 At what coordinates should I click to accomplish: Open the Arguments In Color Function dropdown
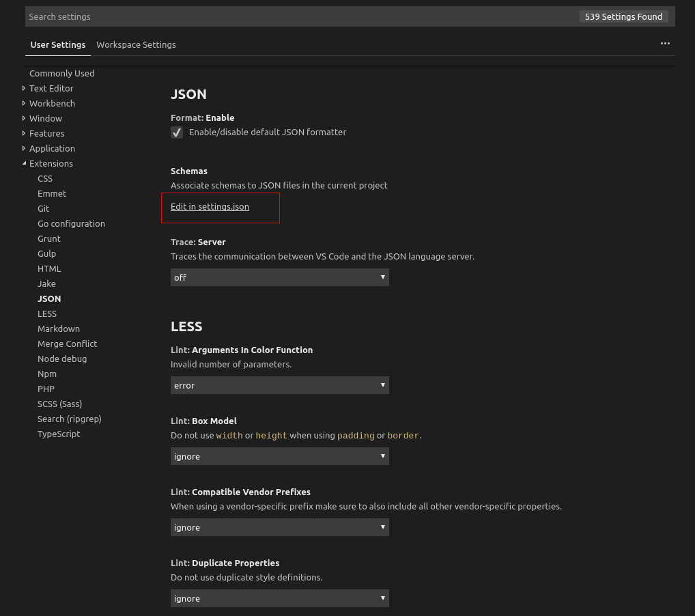coord(279,385)
